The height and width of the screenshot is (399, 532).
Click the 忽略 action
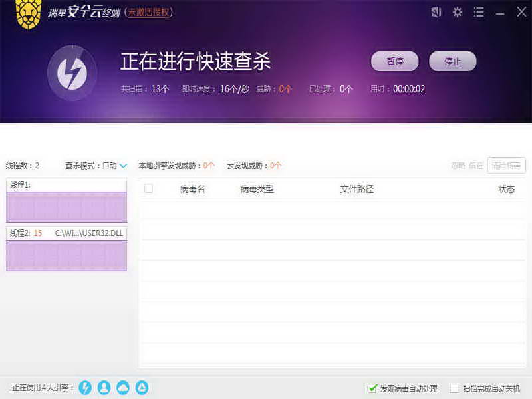pyautogui.click(x=458, y=166)
